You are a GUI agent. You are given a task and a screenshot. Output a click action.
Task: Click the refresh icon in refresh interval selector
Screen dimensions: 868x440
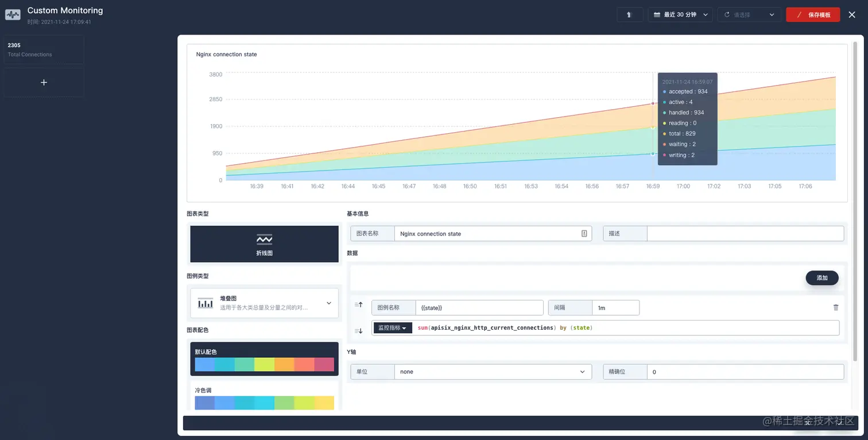pos(727,15)
